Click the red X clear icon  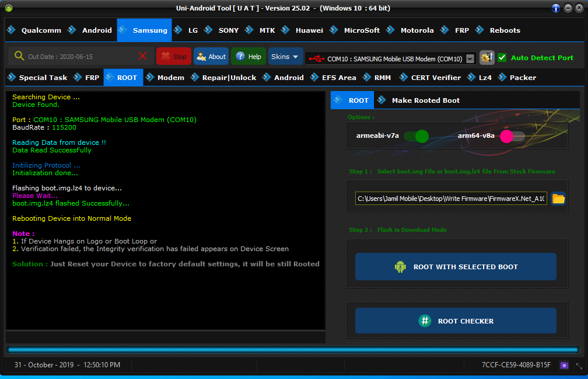click(142, 56)
